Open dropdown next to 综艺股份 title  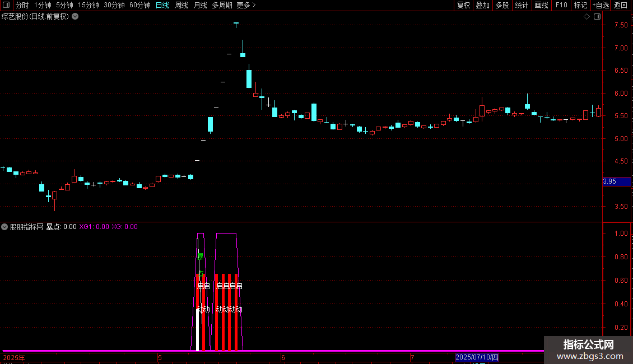click(75, 17)
